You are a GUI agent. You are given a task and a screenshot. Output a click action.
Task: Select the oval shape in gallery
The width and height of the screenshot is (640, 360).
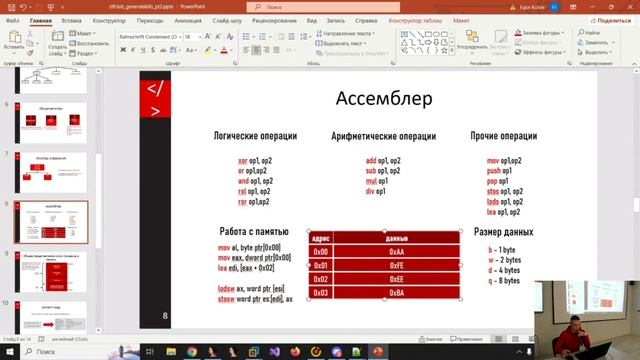[x=436, y=34]
